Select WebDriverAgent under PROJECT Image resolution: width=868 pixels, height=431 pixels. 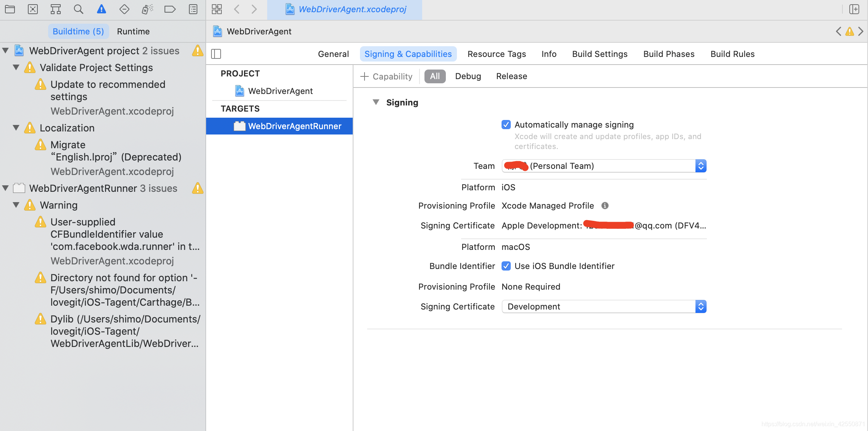280,91
